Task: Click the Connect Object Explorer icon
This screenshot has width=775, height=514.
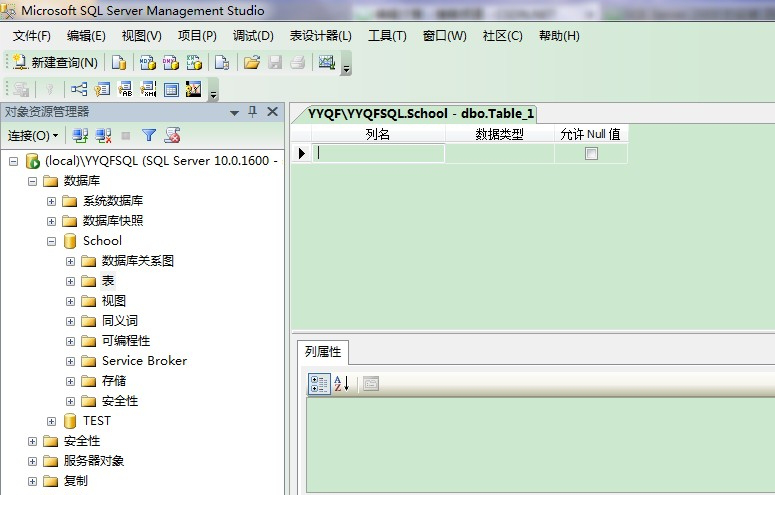Action: 80,135
